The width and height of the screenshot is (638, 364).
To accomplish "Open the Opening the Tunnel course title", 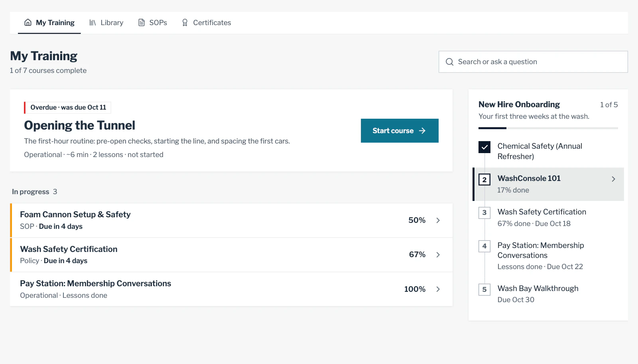I will 79,125.
